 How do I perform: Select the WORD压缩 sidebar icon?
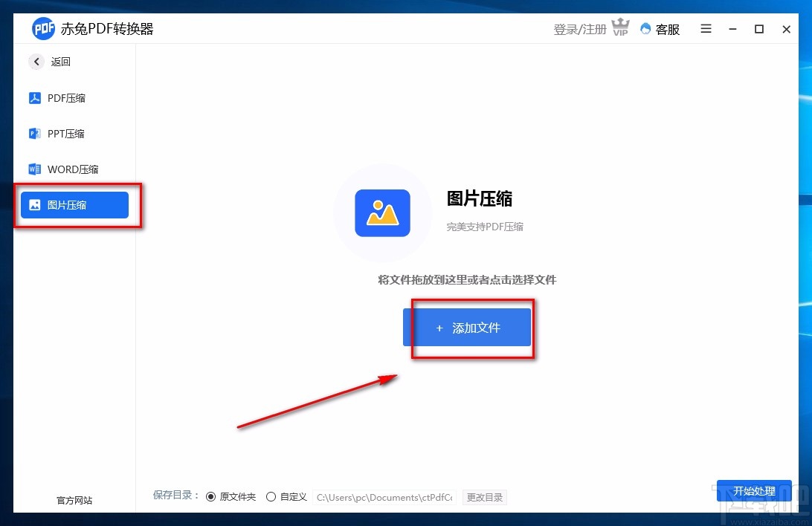pyautogui.click(x=36, y=169)
